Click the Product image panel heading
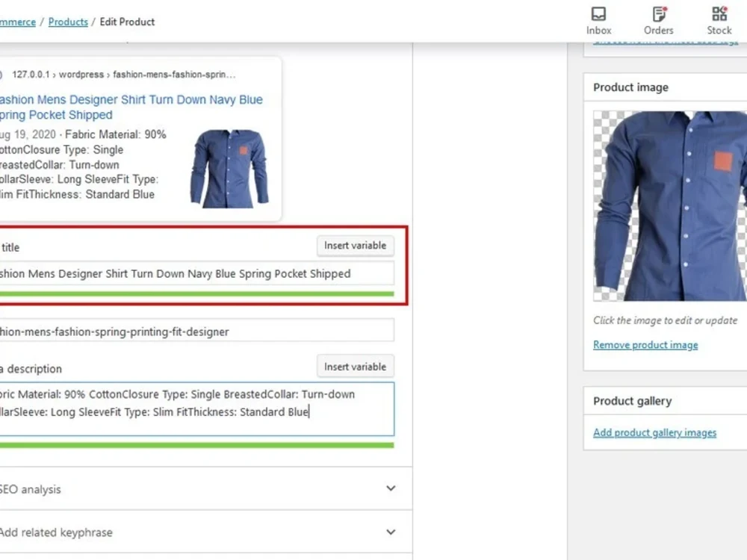 point(630,87)
